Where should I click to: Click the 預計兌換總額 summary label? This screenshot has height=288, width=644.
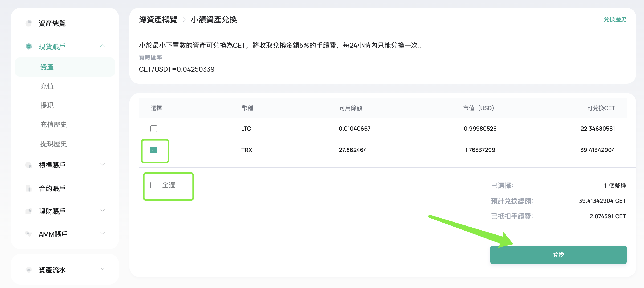click(x=512, y=201)
